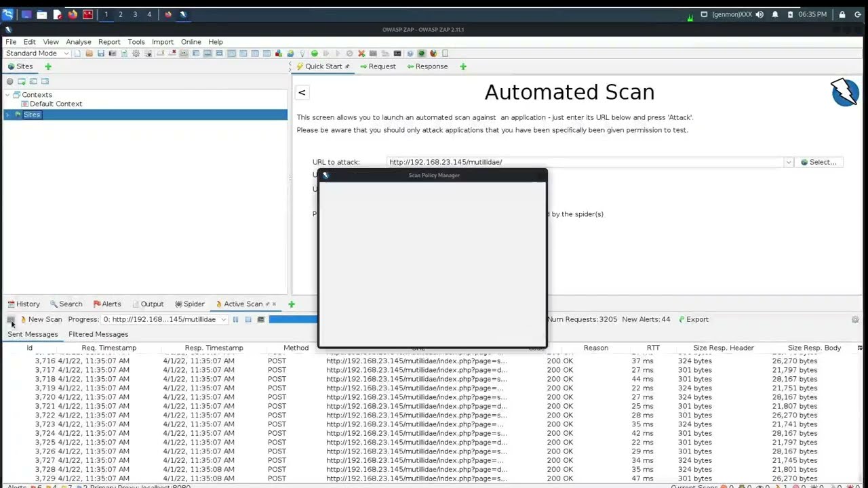Click the Open Session folder icon

click(90, 54)
